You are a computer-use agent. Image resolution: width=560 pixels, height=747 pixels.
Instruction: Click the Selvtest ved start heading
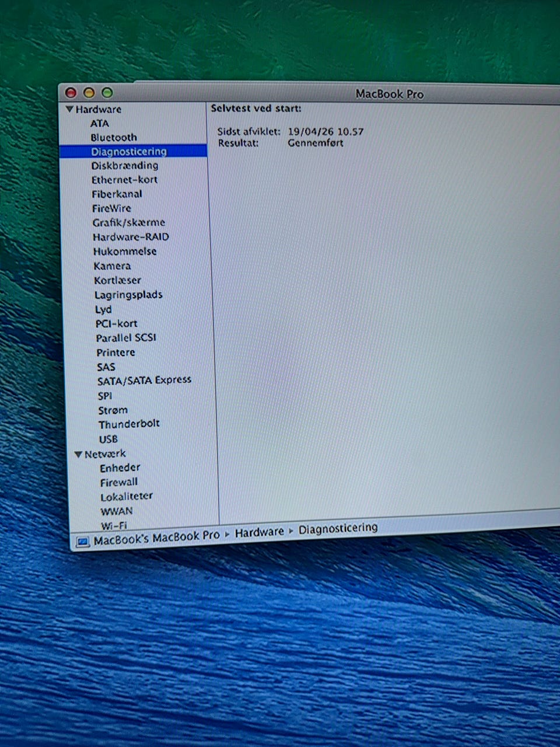(256, 109)
